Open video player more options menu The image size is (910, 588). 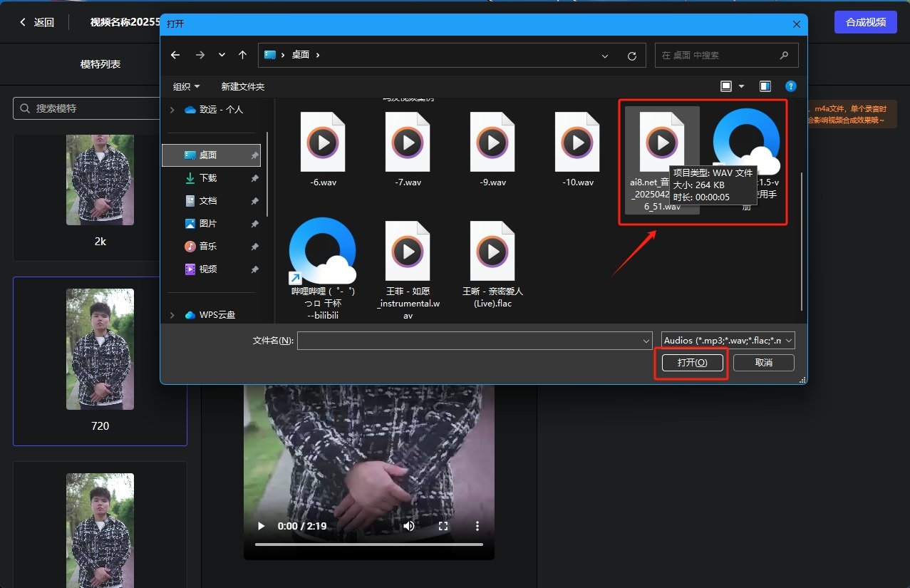pos(477,526)
